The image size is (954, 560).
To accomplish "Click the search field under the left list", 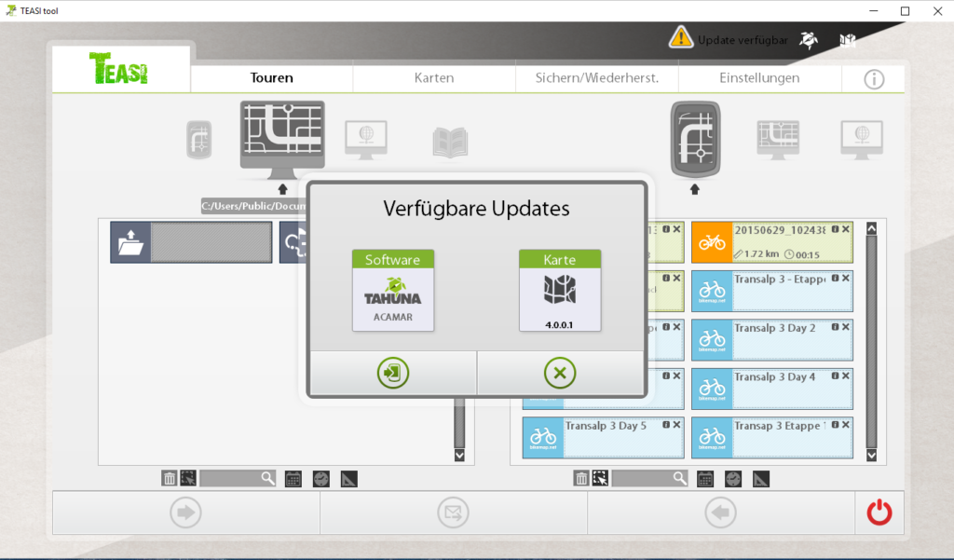I will click(238, 478).
